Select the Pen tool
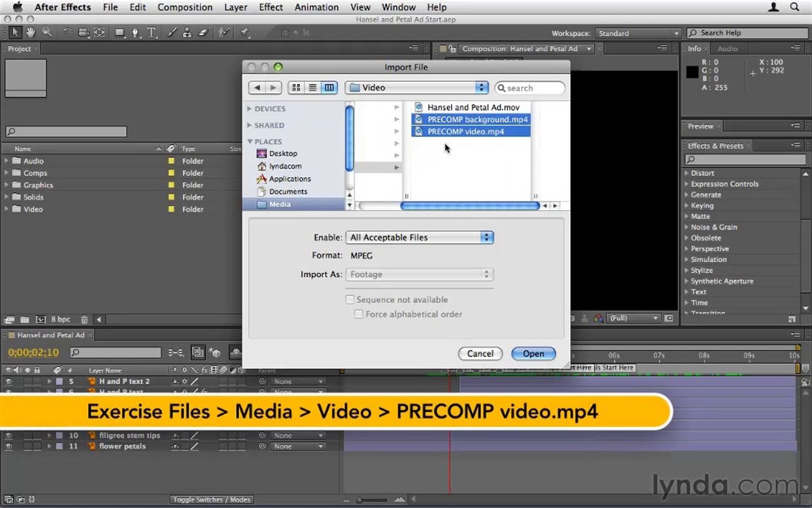This screenshot has height=508, width=812. pos(135,32)
